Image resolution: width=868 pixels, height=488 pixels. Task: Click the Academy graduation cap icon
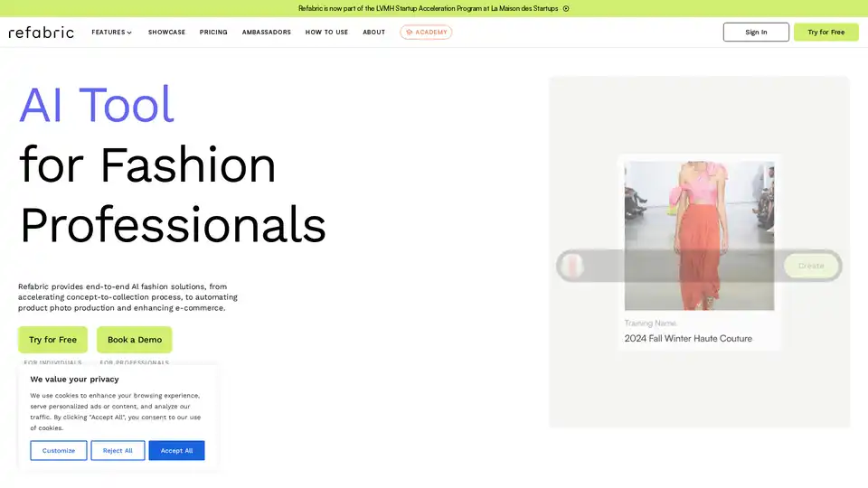(410, 33)
